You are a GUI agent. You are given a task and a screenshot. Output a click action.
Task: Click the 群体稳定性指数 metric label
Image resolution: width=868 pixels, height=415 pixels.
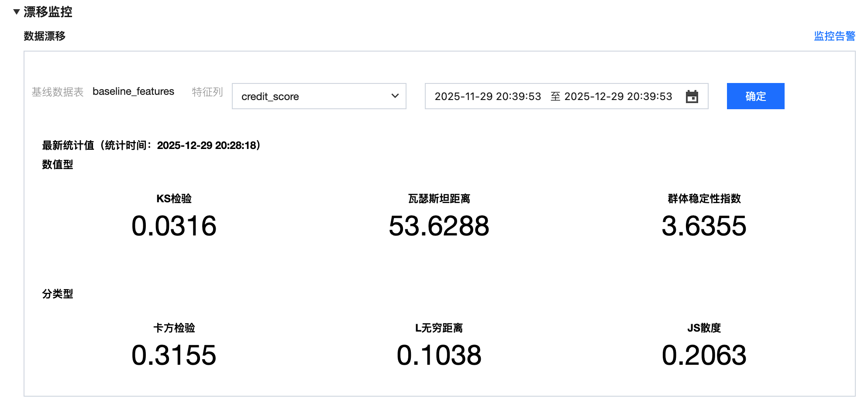point(704,199)
